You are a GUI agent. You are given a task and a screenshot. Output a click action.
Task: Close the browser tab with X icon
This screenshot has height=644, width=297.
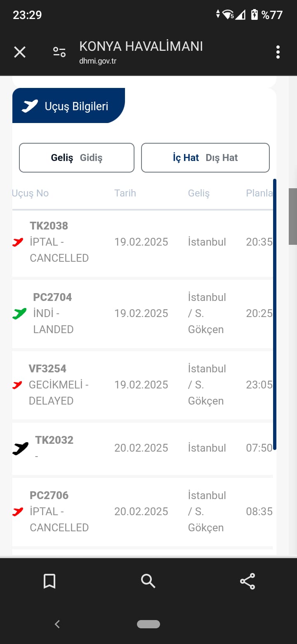[x=20, y=52]
